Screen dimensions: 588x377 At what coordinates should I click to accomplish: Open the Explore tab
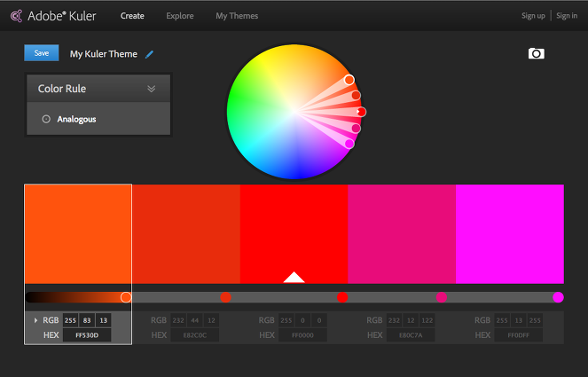pyautogui.click(x=180, y=16)
